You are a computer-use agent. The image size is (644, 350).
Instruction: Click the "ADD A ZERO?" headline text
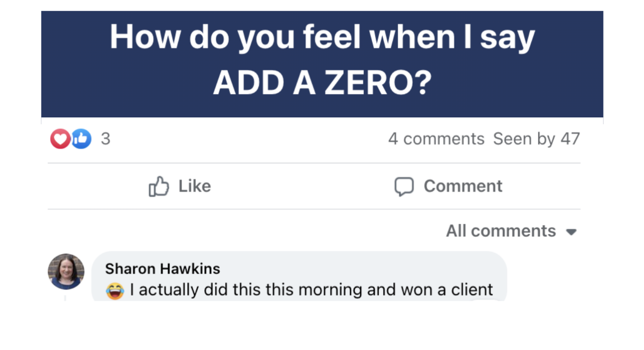[x=322, y=83]
